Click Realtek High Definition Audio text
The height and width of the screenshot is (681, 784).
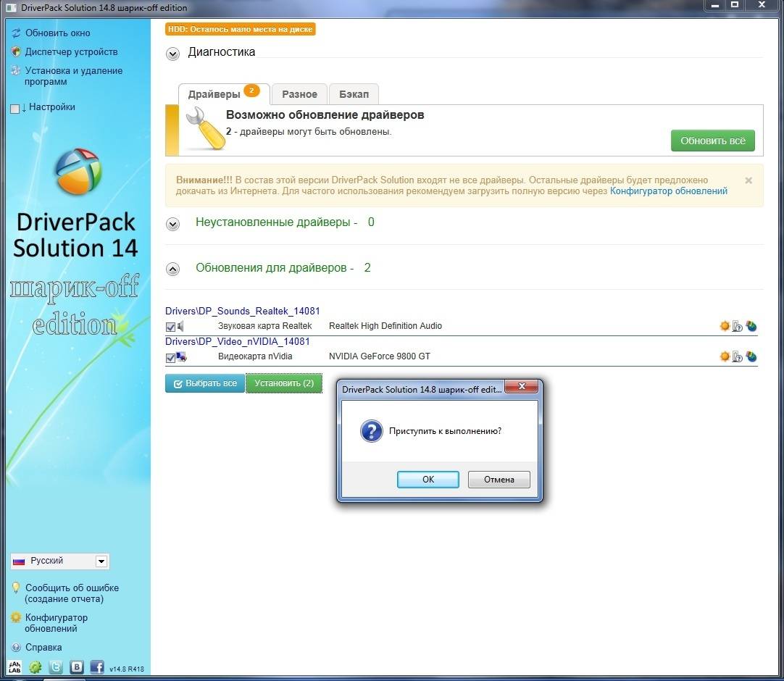(x=385, y=326)
